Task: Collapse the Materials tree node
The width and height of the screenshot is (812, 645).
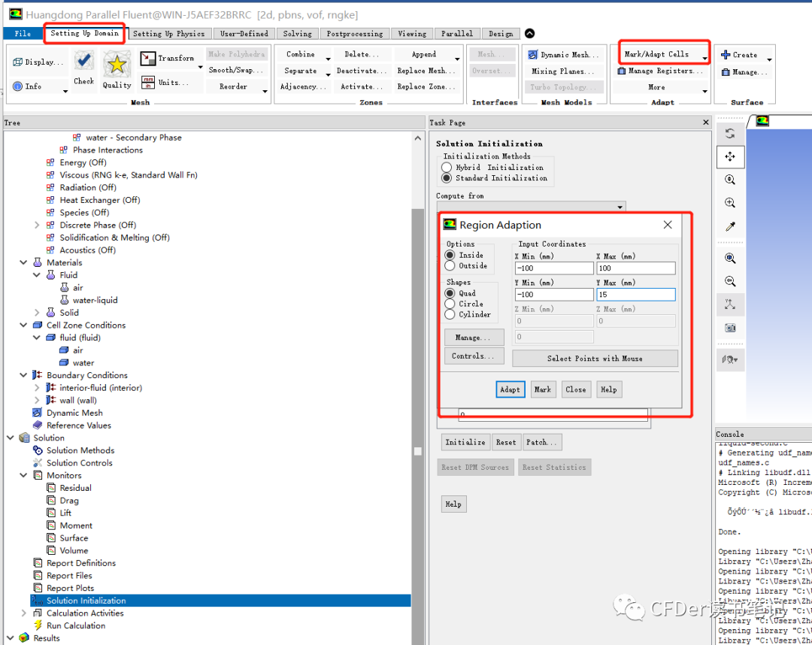Action: [x=23, y=262]
